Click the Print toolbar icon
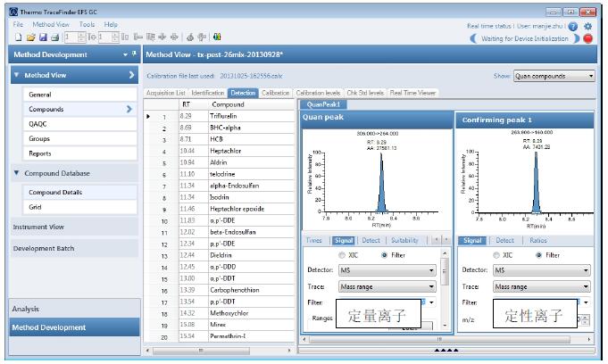Image resolution: width=608 pixels, height=364 pixels. tap(53, 37)
